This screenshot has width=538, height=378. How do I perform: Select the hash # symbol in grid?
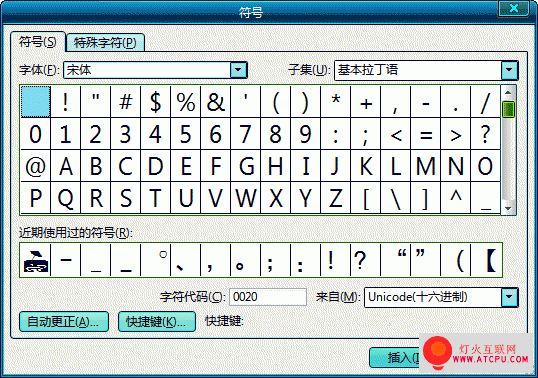pos(126,102)
